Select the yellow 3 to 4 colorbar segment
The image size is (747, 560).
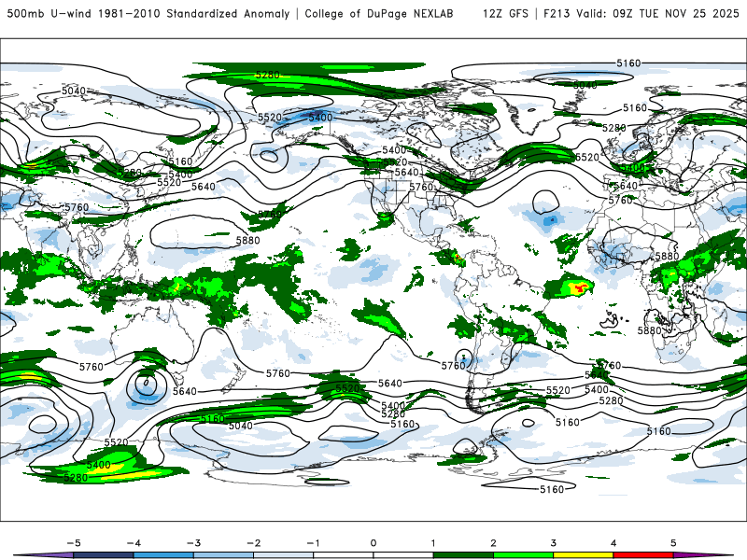(x=583, y=555)
